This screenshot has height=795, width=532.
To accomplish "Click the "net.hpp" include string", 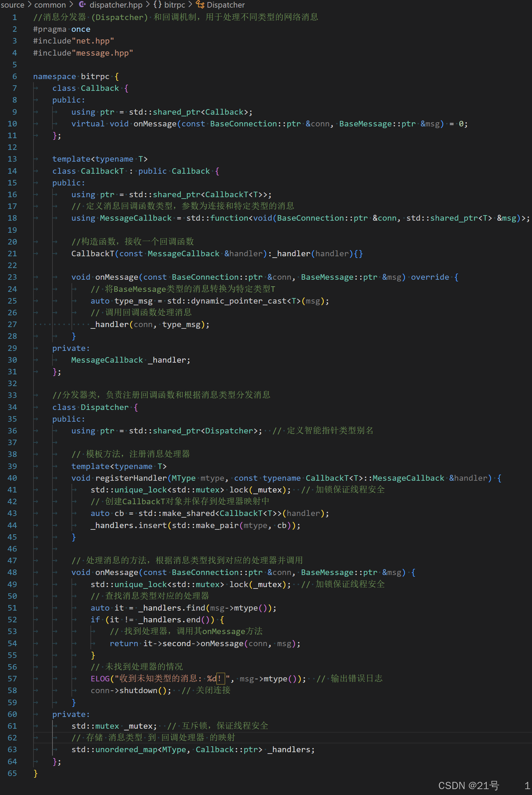I will click(x=93, y=41).
